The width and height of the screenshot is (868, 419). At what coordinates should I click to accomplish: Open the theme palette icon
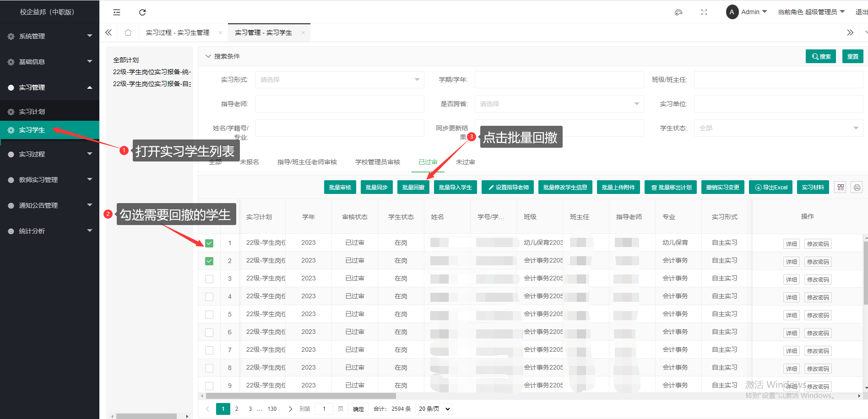(678, 12)
